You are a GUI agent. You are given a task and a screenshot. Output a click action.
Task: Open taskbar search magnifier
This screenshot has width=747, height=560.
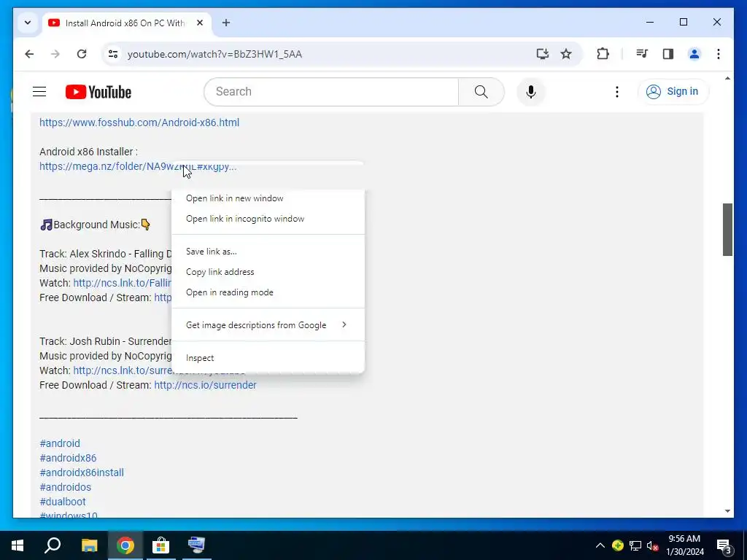click(53, 545)
